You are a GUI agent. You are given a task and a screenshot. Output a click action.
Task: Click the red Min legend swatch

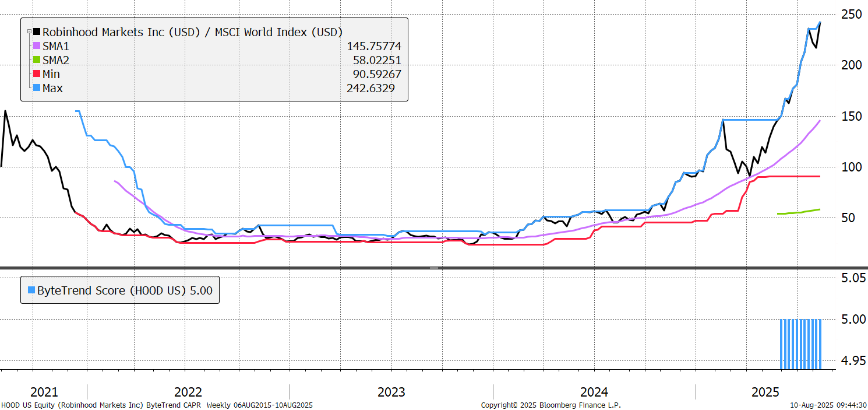[x=37, y=74]
